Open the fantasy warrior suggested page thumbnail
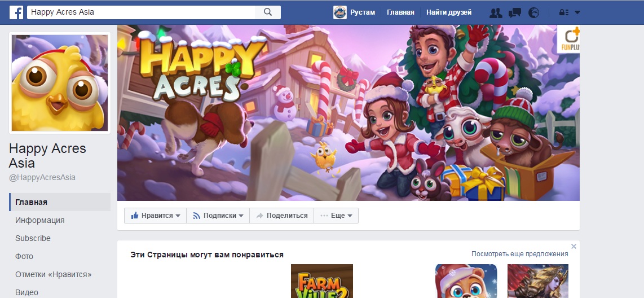The height and width of the screenshot is (298, 644). click(x=538, y=281)
